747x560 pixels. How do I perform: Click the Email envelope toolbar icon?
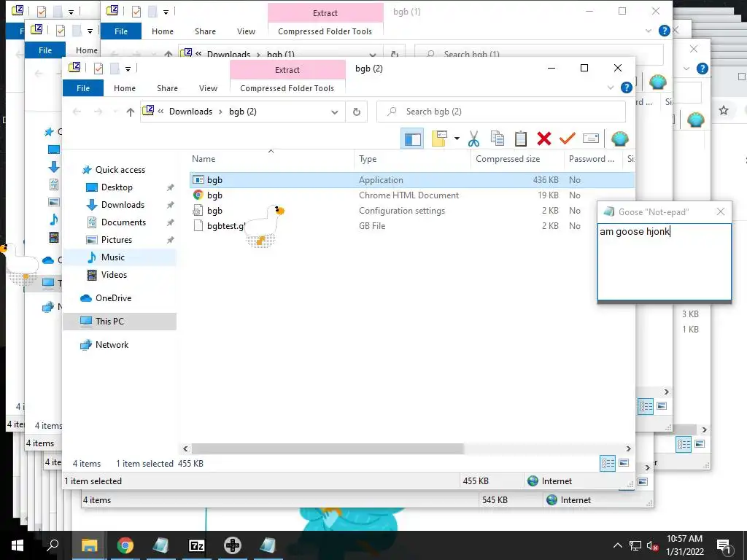pos(591,139)
